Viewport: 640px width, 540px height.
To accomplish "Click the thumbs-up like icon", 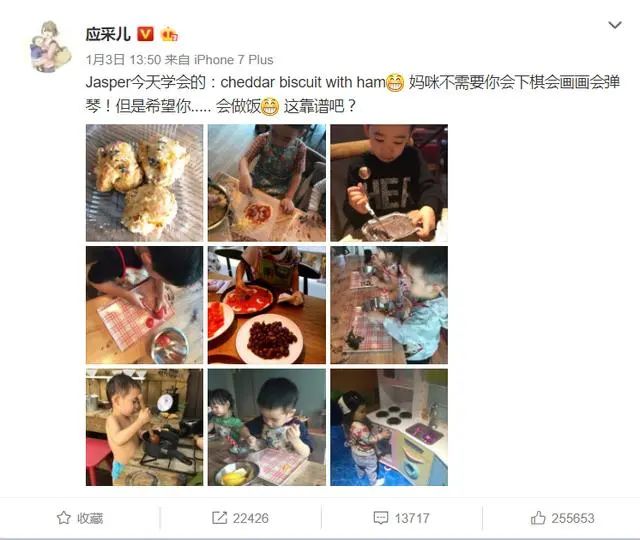I will tap(538, 518).
